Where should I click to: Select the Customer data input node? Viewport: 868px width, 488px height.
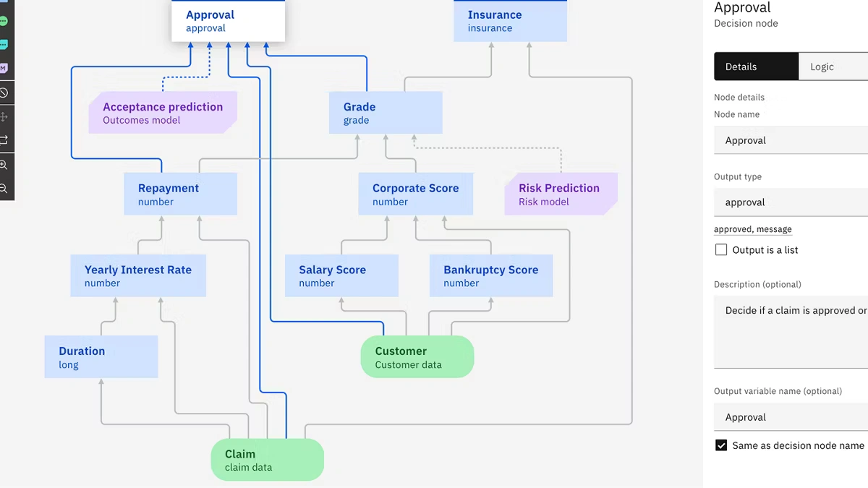(417, 356)
